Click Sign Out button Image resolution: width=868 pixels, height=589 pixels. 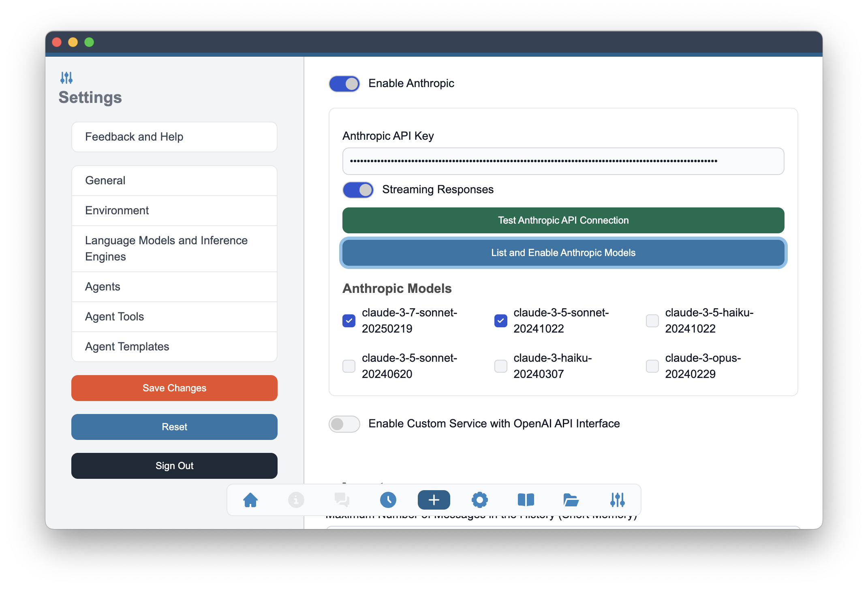click(x=174, y=466)
